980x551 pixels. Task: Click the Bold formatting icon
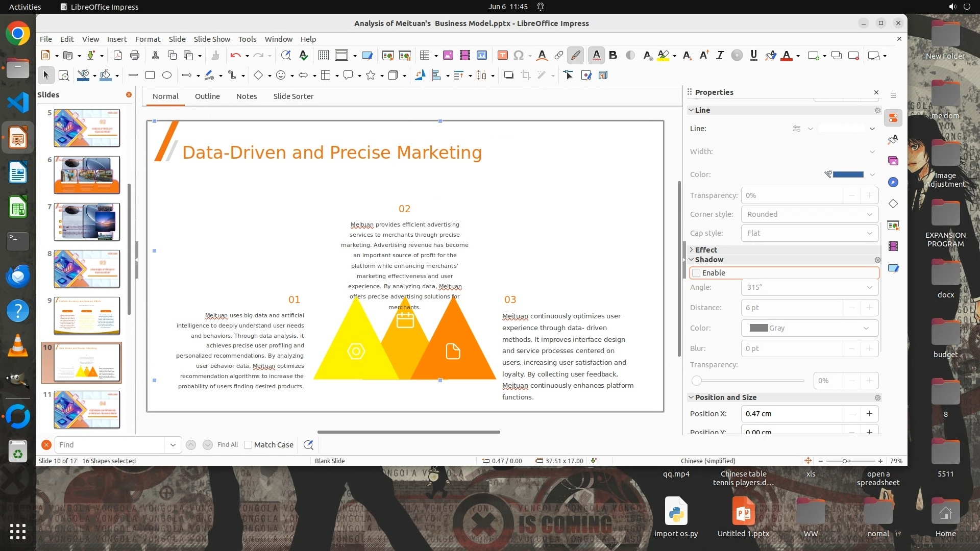click(x=613, y=56)
